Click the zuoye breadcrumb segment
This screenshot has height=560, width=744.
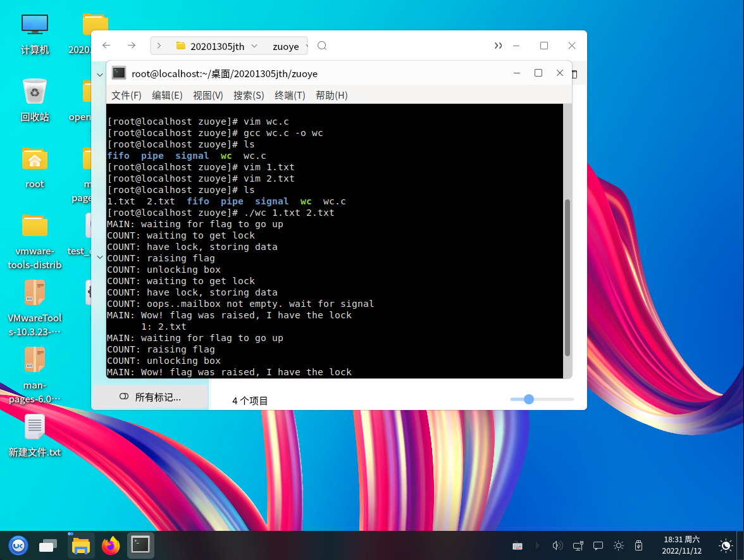(285, 46)
